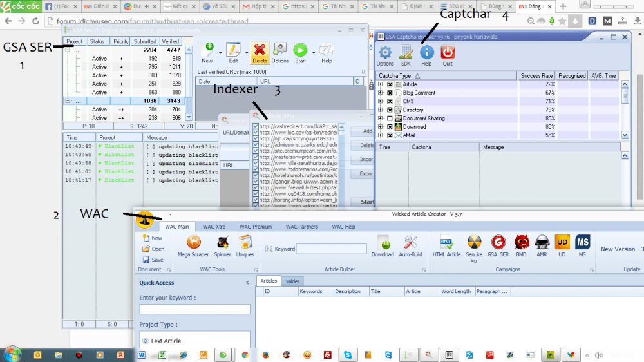The width and height of the screenshot is (644, 362).
Task: Click SDK icon in Captcha Breaker
Action: (x=406, y=53)
